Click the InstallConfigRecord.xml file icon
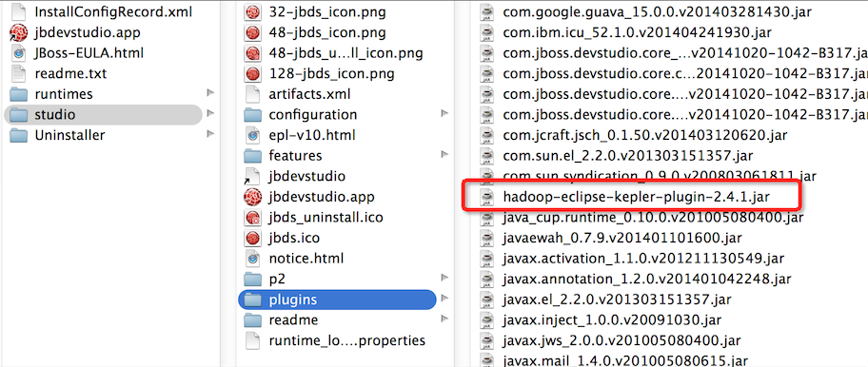 click(19, 11)
